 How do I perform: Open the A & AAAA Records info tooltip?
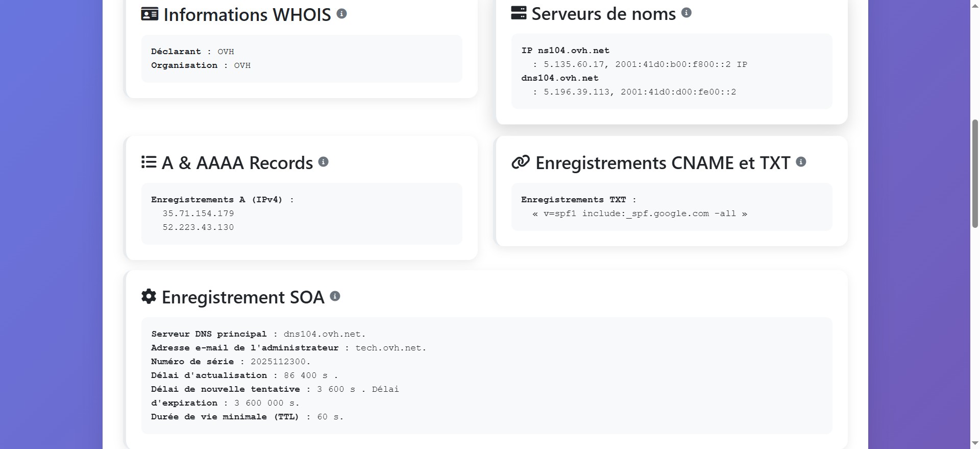pyautogui.click(x=322, y=161)
